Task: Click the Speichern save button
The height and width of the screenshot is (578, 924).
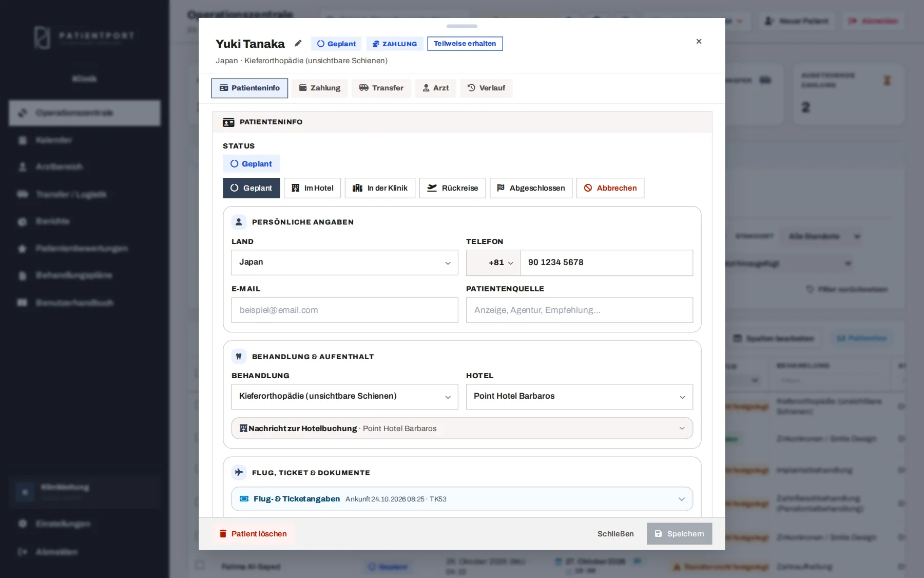Action: [x=679, y=534]
